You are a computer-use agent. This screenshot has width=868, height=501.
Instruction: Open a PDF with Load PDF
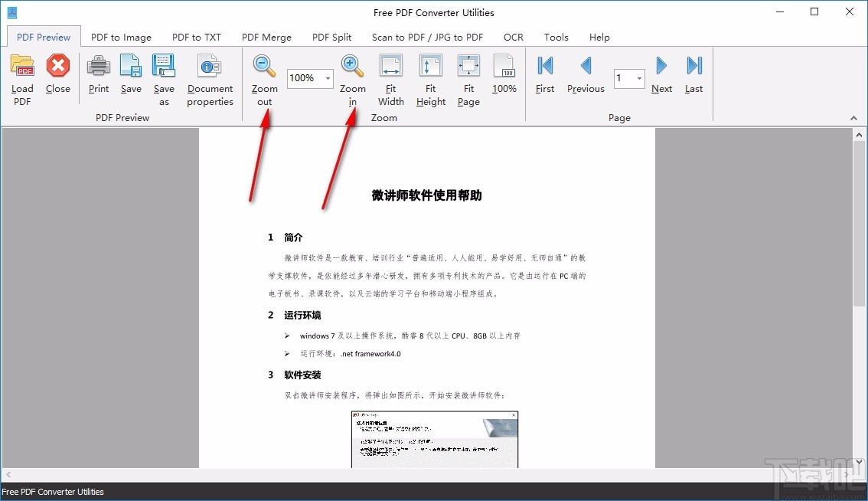[21, 78]
